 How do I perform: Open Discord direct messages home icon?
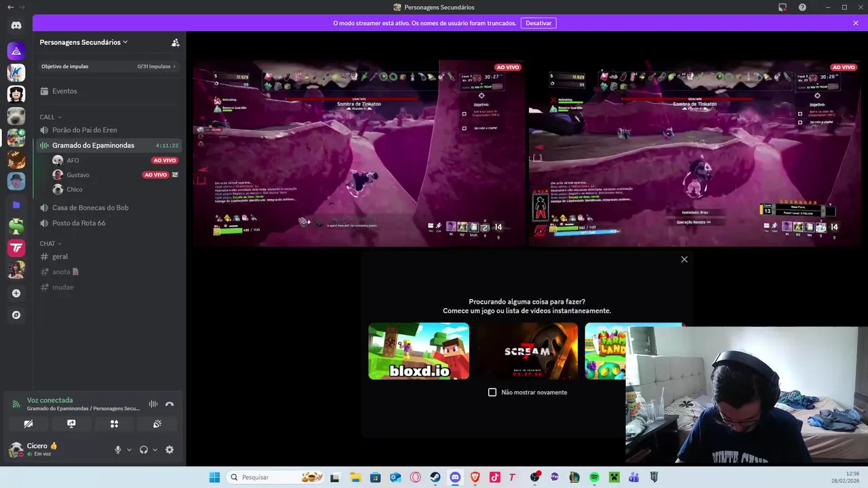pyautogui.click(x=16, y=26)
